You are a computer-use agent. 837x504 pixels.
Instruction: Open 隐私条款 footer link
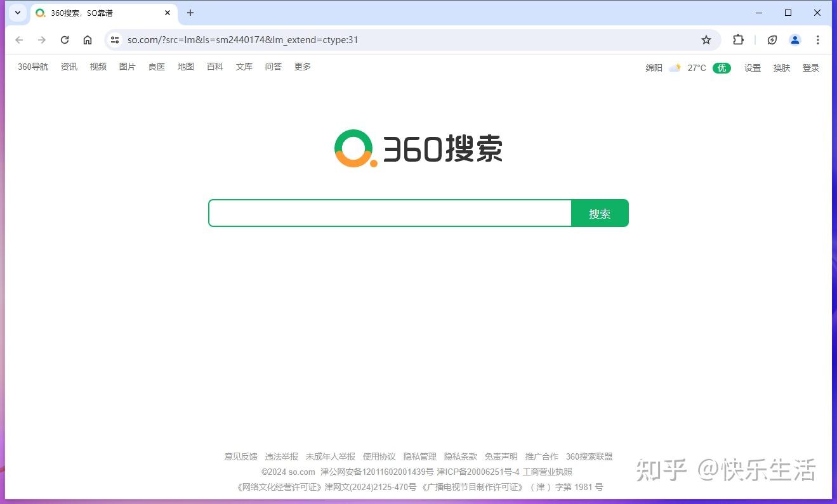tap(461, 456)
